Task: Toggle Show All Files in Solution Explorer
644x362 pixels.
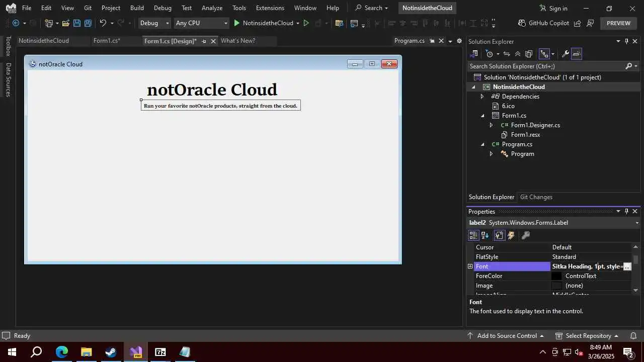Action: point(529,54)
